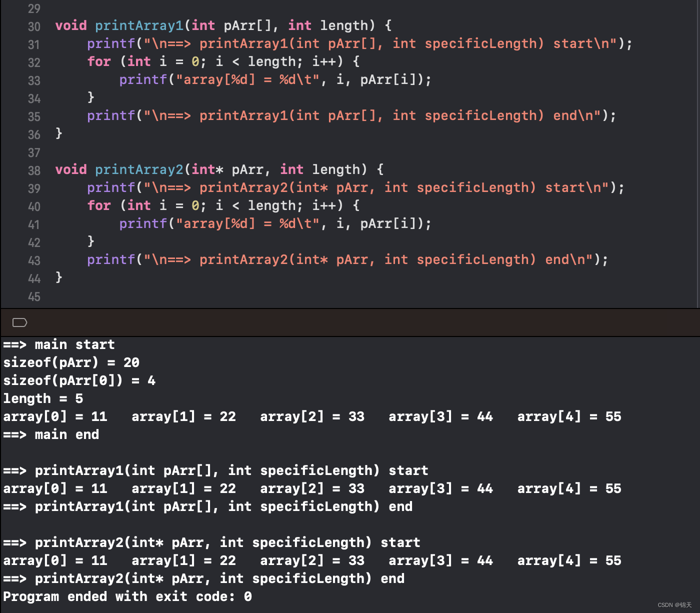The width and height of the screenshot is (700, 613).
Task: Click line number 32 in the gutter
Action: pos(34,62)
